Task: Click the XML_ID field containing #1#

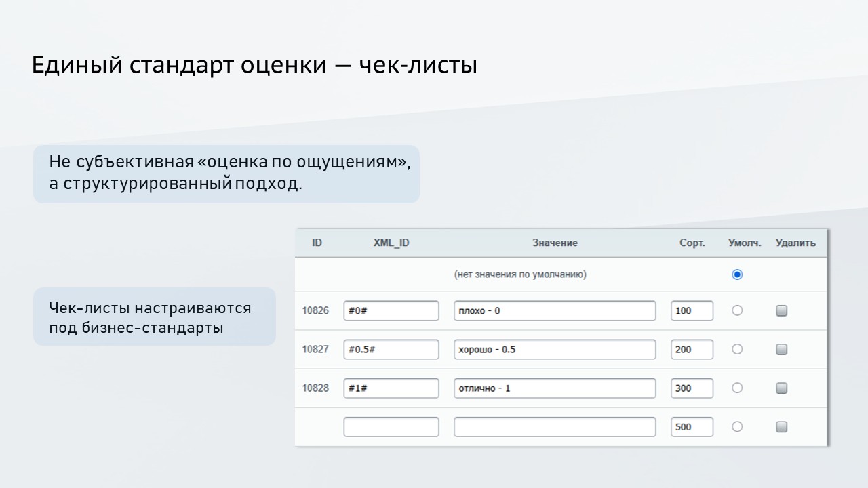Action: tap(391, 388)
